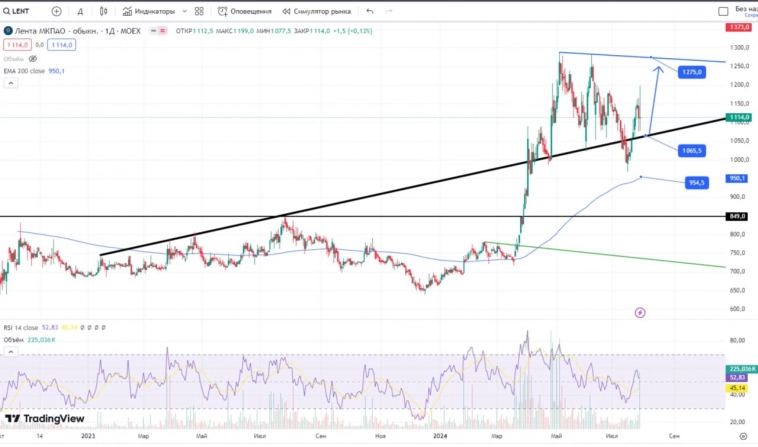Viewport: 758px width, 447px height.
Task: Click the МАКС 1199,0 high value
Action: (x=235, y=31)
